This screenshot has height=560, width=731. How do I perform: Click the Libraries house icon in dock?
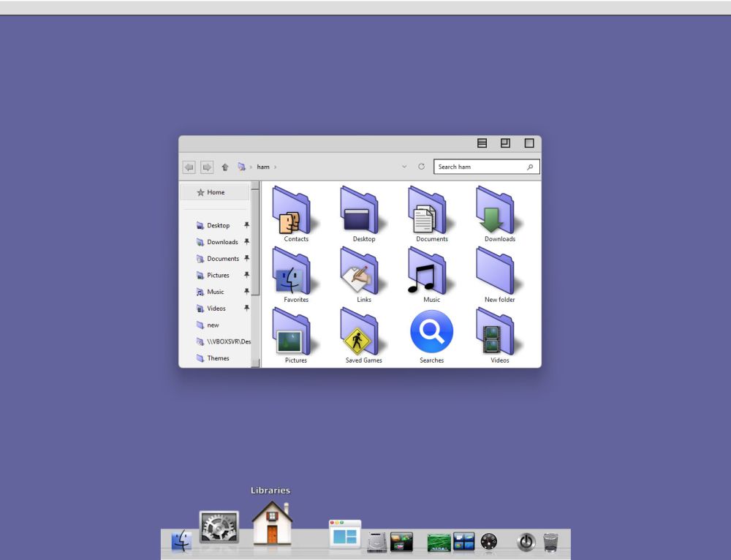271,523
